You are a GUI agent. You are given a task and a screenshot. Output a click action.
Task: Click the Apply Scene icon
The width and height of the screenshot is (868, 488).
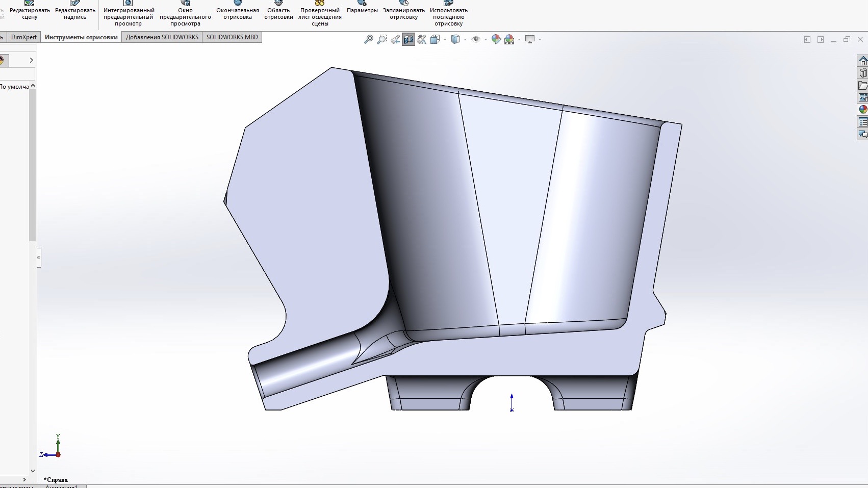pyautogui.click(x=509, y=39)
